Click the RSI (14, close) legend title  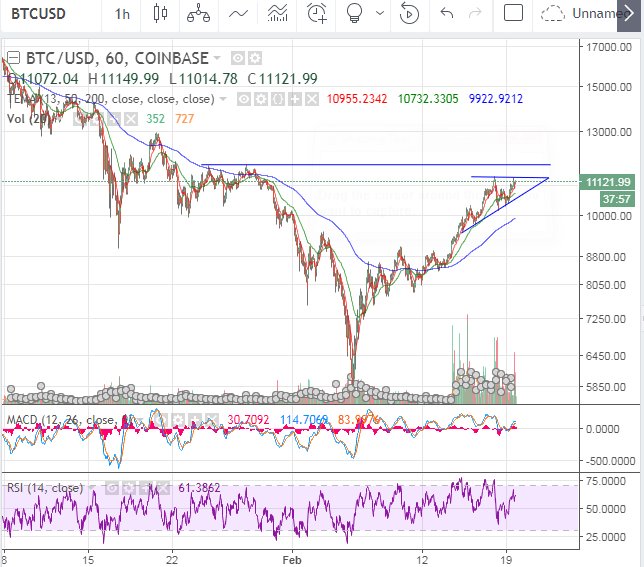[x=45, y=488]
